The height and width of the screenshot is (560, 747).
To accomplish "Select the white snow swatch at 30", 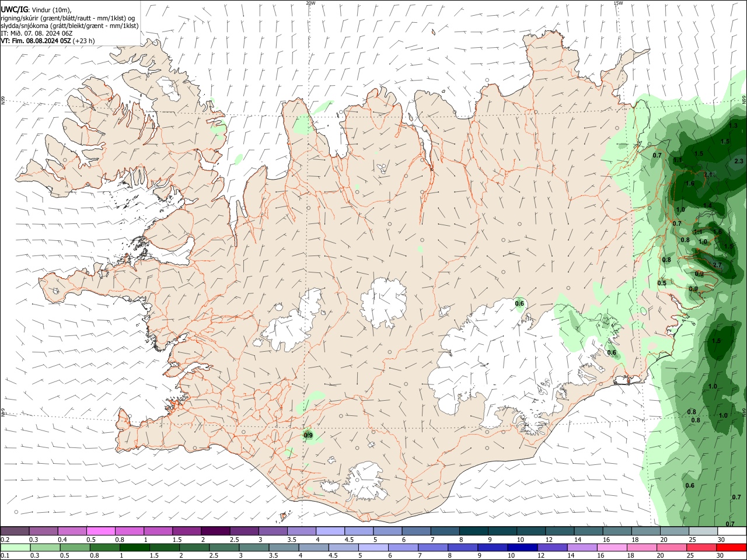I will [x=732, y=531].
